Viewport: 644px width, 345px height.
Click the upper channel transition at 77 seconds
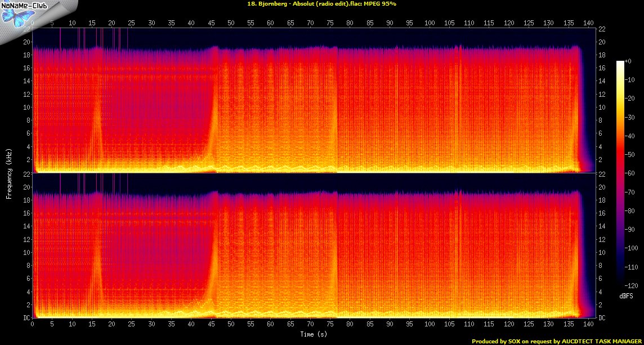pos(337,113)
